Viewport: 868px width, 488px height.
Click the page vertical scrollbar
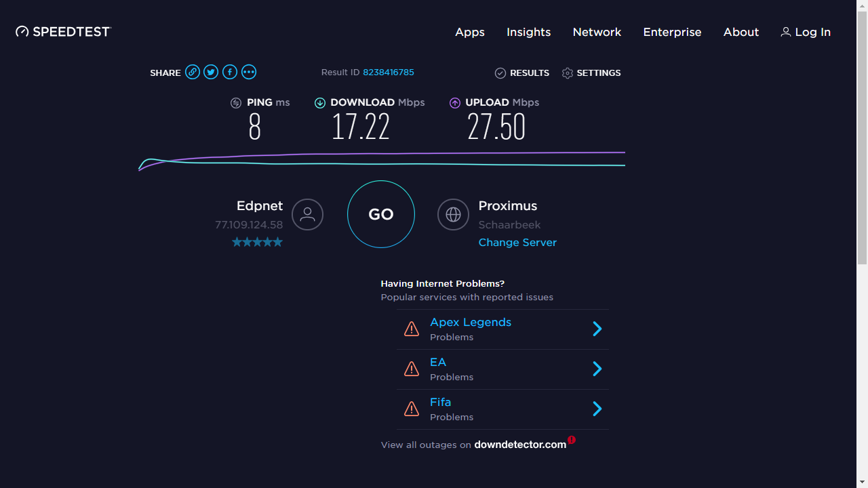[862, 136]
